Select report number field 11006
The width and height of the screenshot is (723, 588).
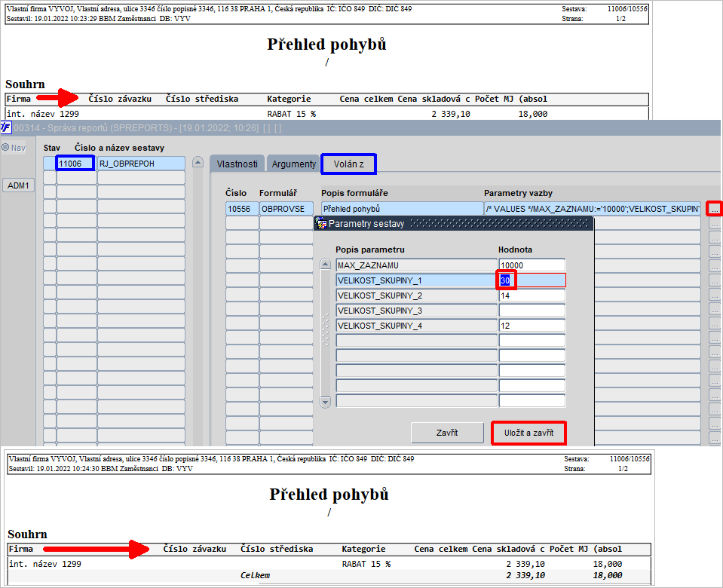[75, 164]
